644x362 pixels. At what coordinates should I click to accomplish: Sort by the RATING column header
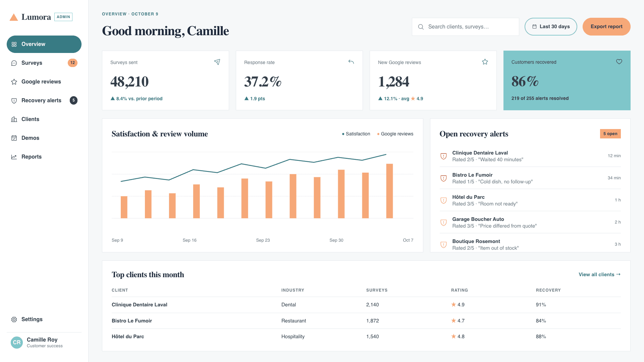pyautogui.click(x=460, y=290)
